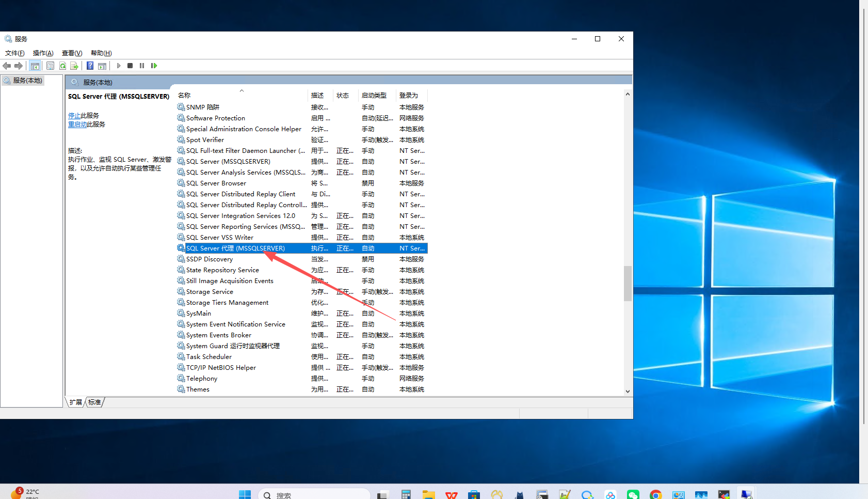
Task: Open Properties via toolbar icon
Action: click(50, 66)
